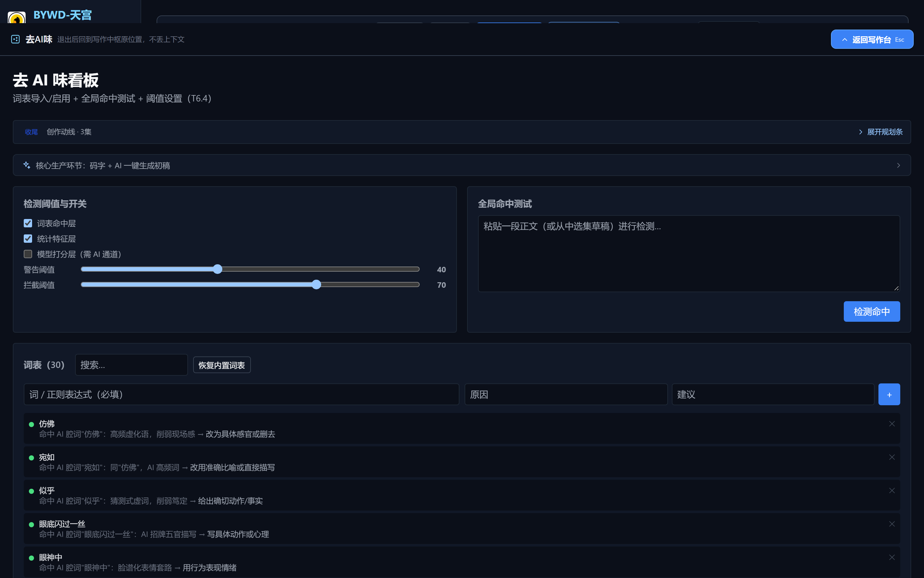Remove the 仿佛 word entry
924x578 pixels.
(x=892, y=424)
